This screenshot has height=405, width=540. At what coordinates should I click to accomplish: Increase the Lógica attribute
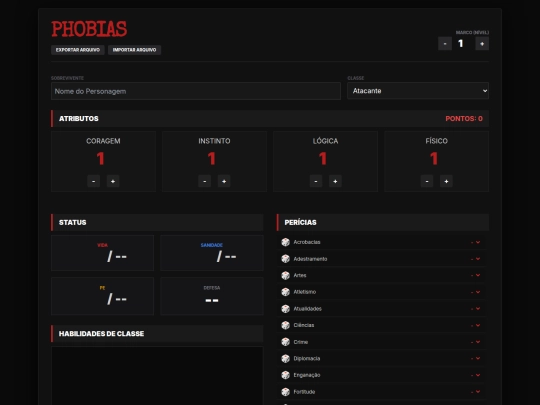click(335, 181)
